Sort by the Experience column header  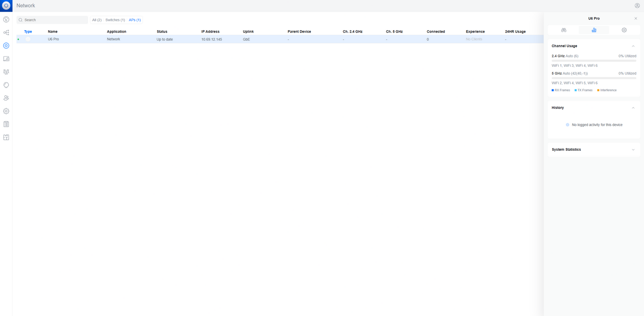coord(475,32)
